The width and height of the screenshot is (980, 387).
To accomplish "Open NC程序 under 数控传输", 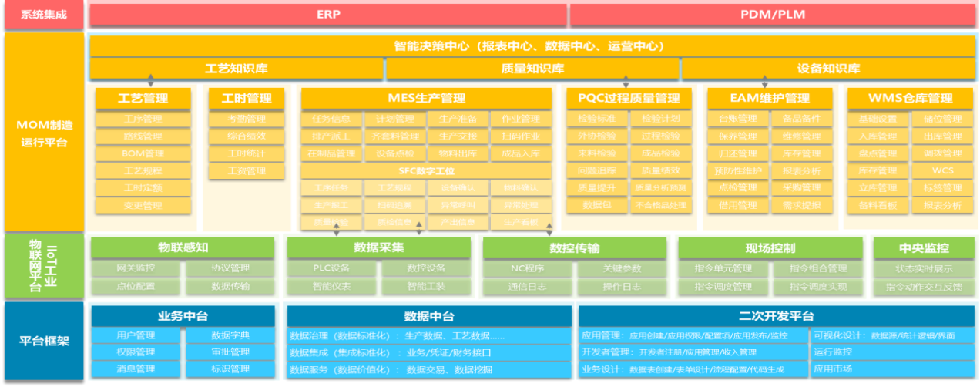I will pyautogui.click(x=528, y=268).
